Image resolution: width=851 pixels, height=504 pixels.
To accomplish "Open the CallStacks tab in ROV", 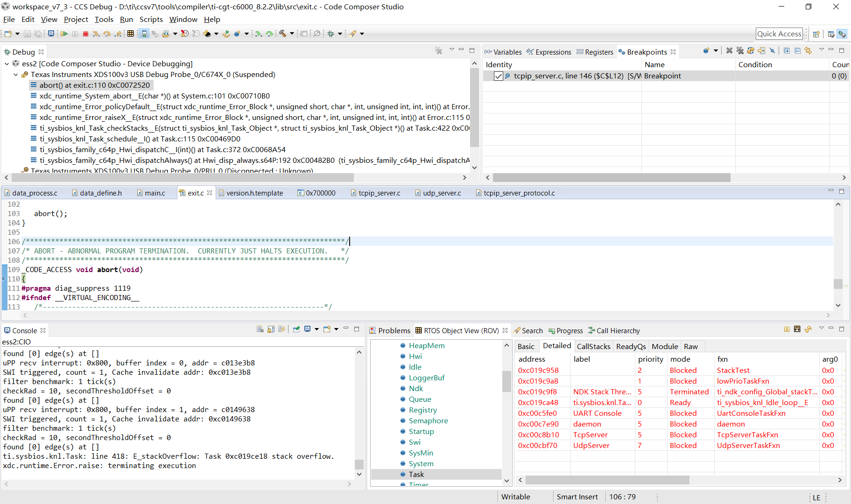I will coord(593,346).
